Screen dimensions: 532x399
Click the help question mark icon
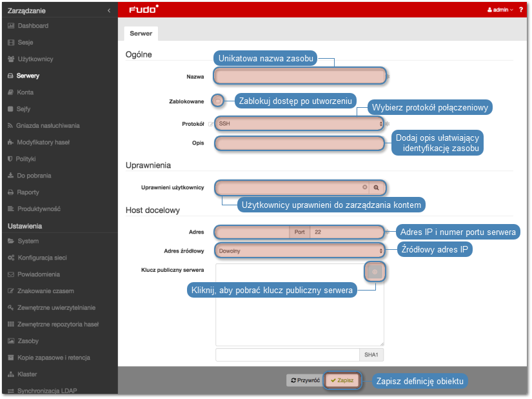[x=521, y=10]
